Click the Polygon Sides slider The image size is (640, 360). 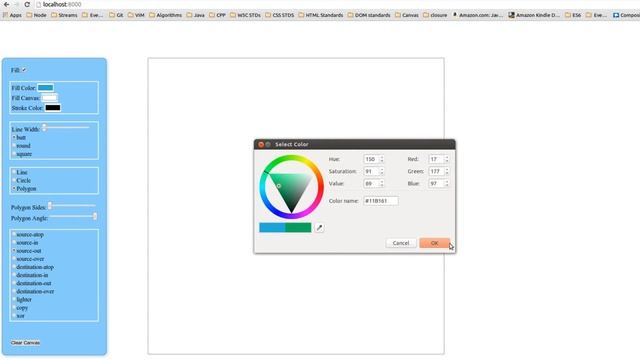point(72,206)
